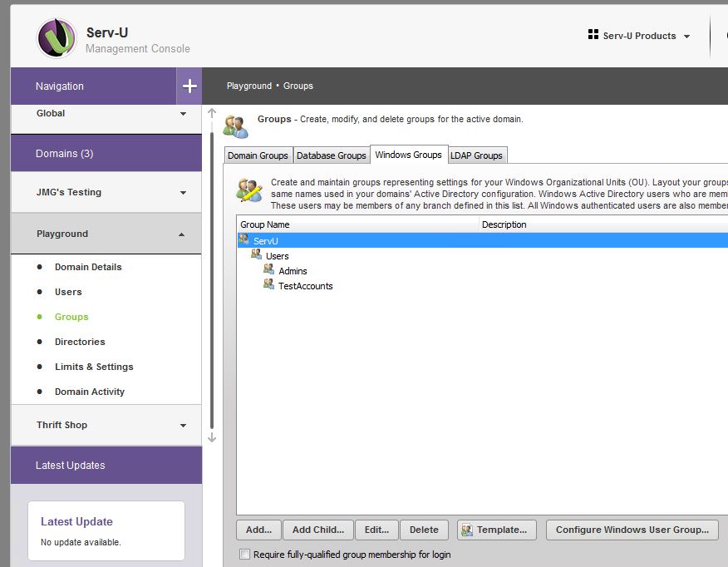Click Configure Windows User Group button
728x567 pixels.
632,530
